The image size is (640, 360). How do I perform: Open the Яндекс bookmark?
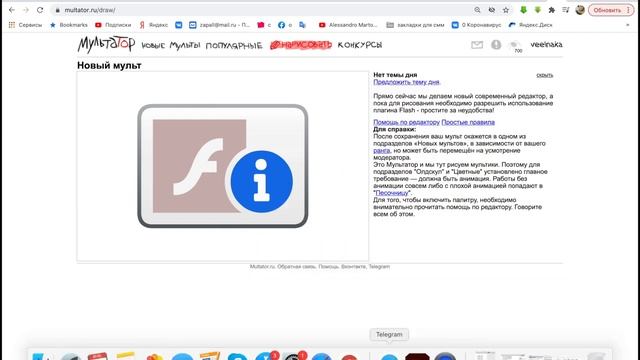154,25
